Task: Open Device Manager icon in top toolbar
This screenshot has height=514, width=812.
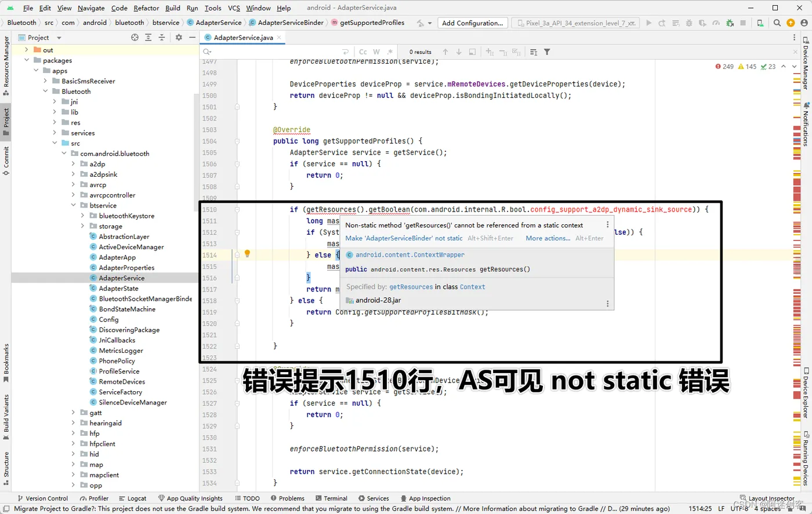Action: click(760, 23)
